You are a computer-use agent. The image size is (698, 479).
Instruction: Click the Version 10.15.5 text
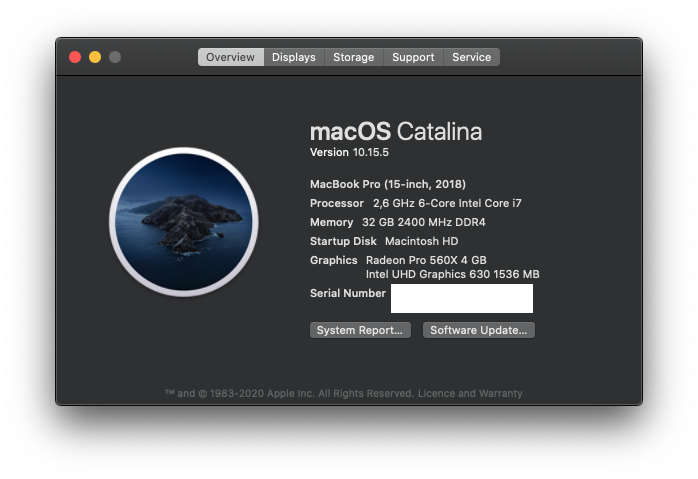349,152
